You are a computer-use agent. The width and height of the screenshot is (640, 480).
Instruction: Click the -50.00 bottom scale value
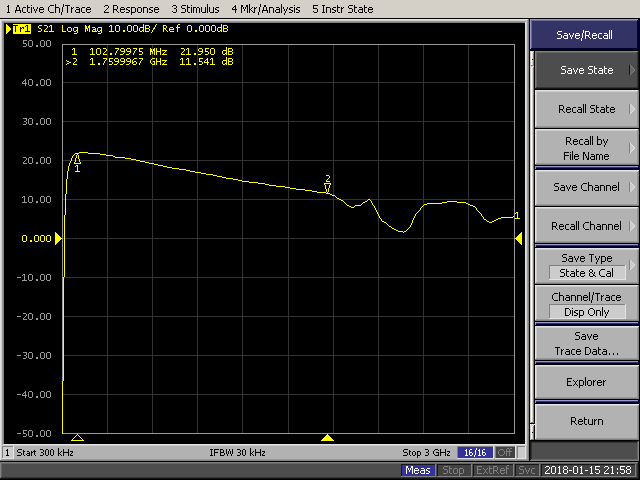click(x=34, y=433)
